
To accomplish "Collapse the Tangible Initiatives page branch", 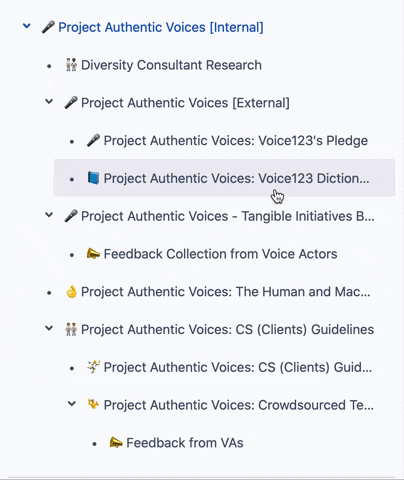I will click(49, 215).
